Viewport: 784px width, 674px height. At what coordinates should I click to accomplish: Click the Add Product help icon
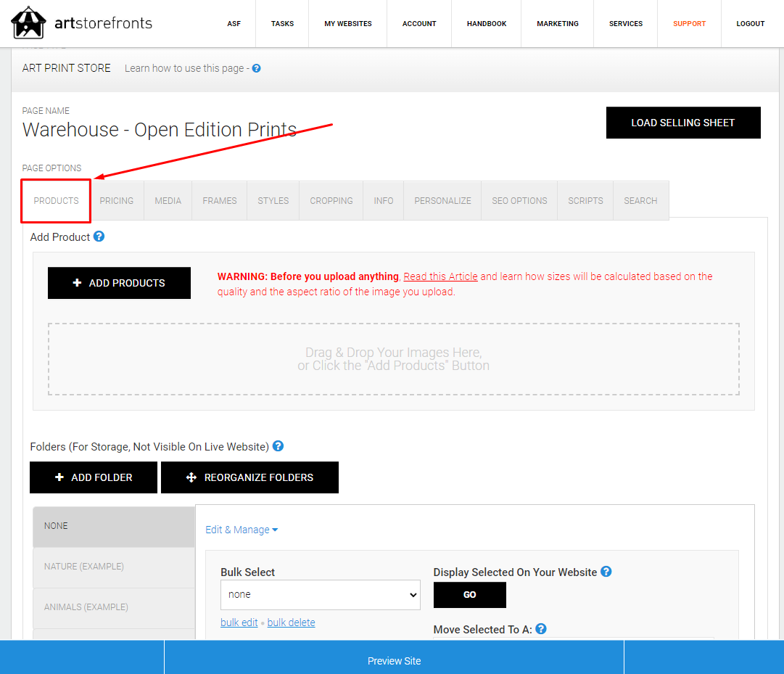coord(99,237)
